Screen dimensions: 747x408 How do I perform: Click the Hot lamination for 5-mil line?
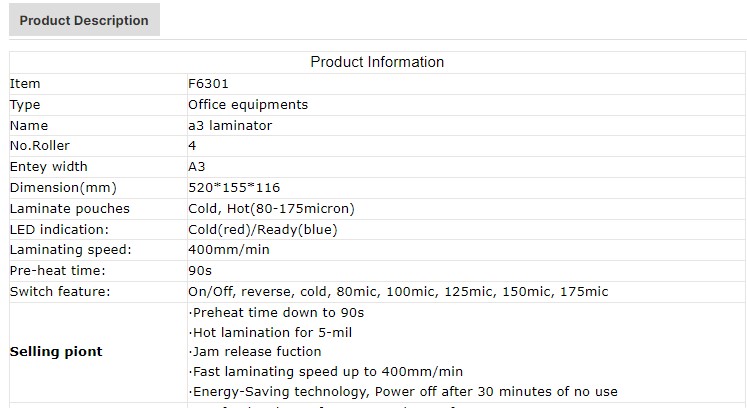(270, 332)
